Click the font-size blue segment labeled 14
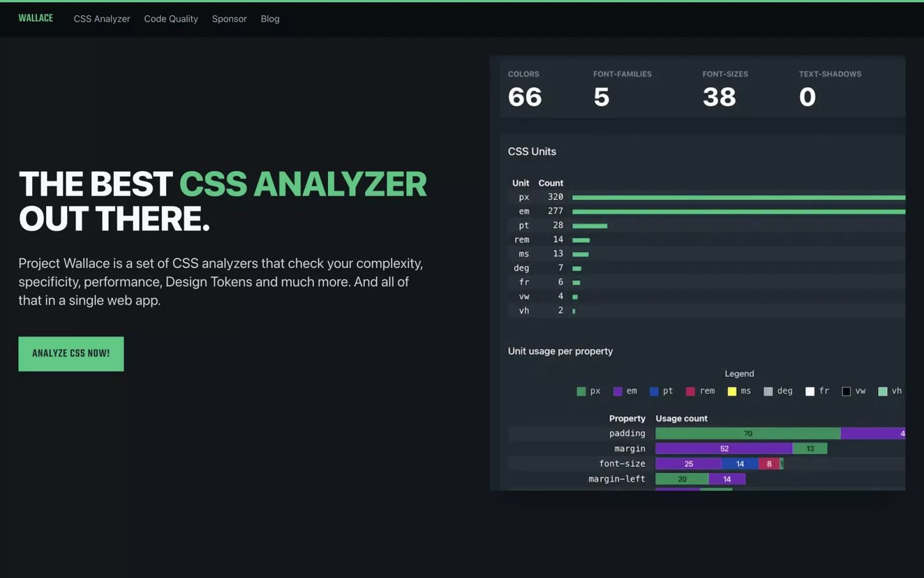924x578 pixels. [x=740, y=464]
